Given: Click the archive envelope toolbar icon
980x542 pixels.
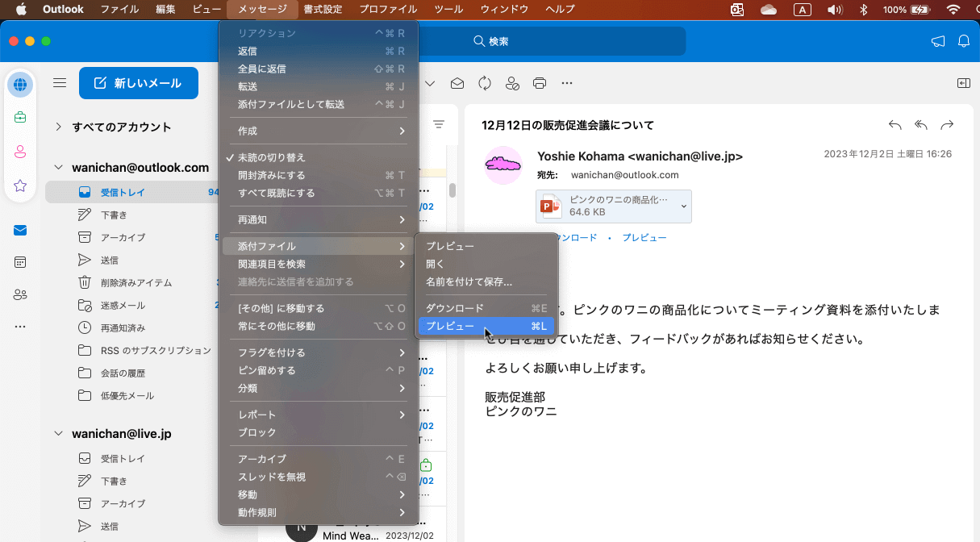Looking at the screenshot, I should [457, 83].
